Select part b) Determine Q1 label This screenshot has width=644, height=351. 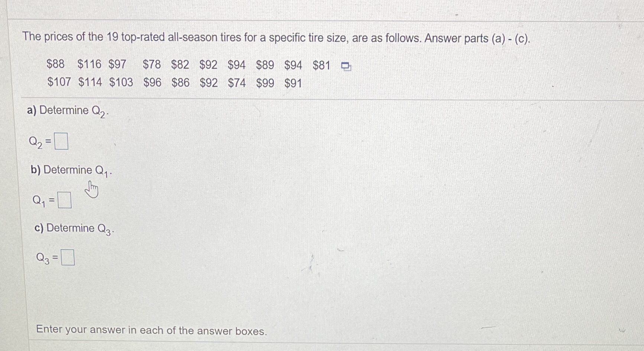pyautogui.click(x=71, y=170)
